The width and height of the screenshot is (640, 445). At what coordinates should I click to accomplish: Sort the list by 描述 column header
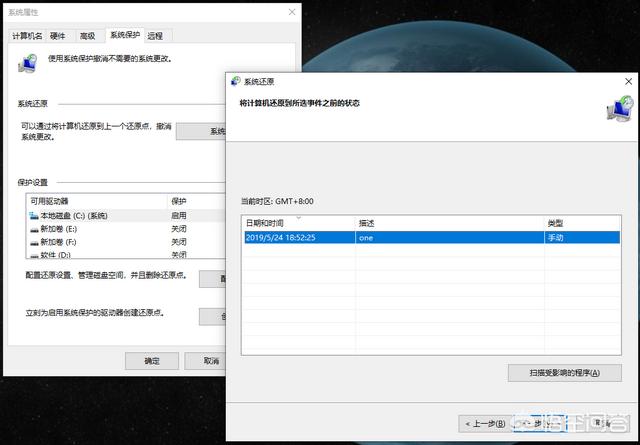[448, 222]
